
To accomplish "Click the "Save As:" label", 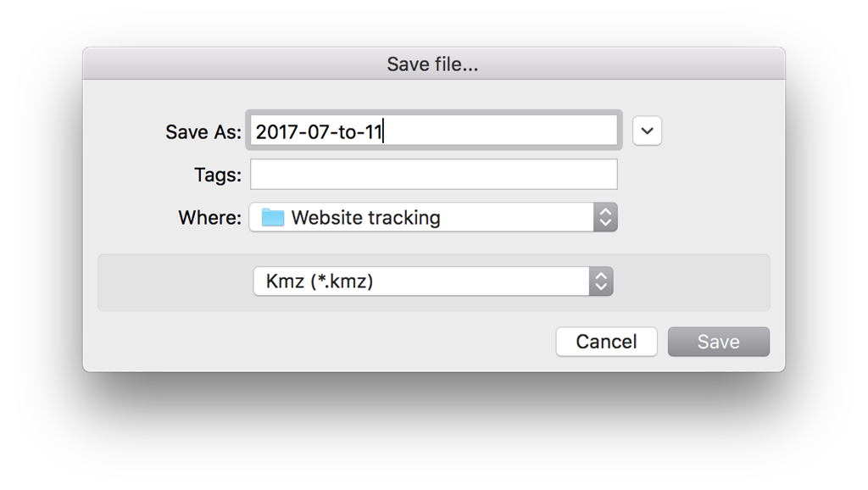I will tap(203, 132).
